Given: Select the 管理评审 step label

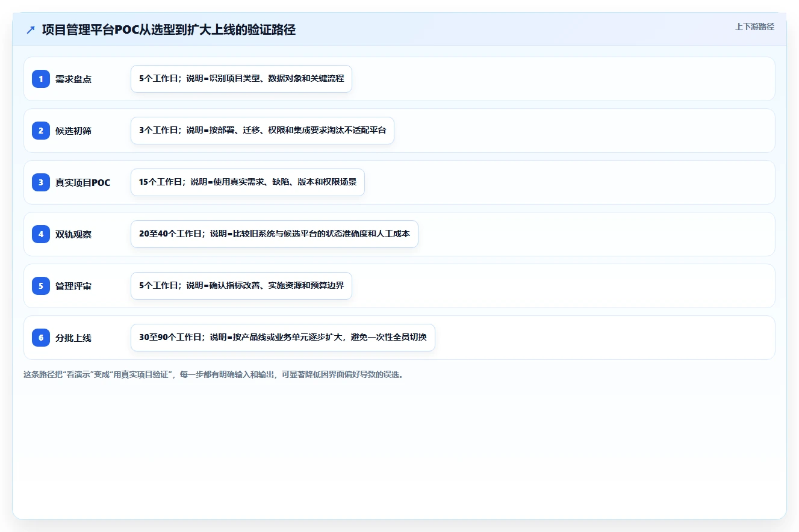Looking at the screenshot, I should pos(73,286).
